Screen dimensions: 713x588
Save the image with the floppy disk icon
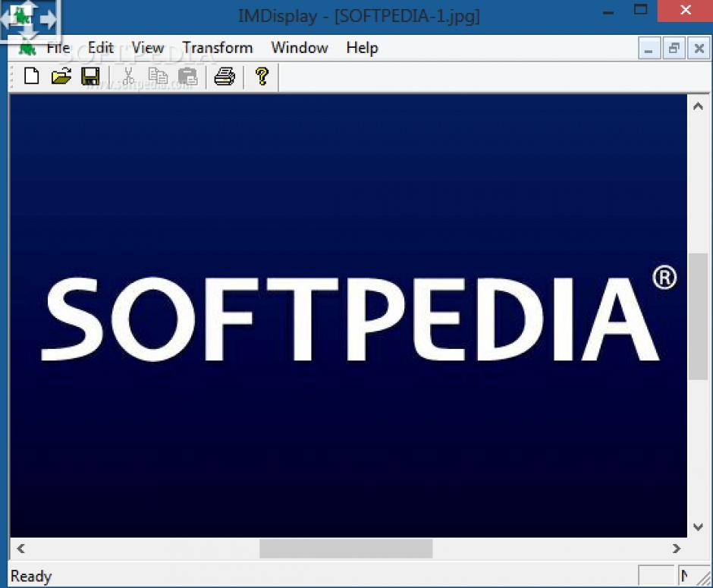tap(90, 76)
